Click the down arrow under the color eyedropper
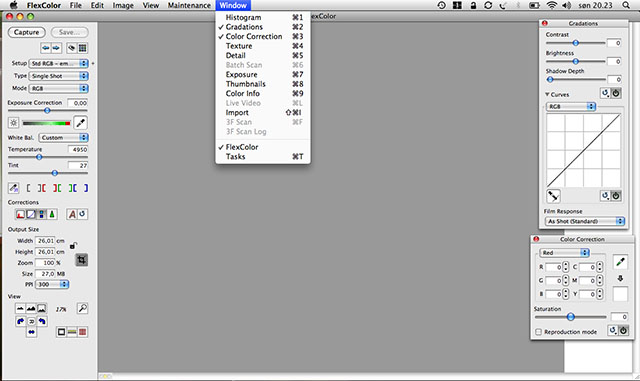The height and width of the screenshot is (381, 640). pos(620,278)
